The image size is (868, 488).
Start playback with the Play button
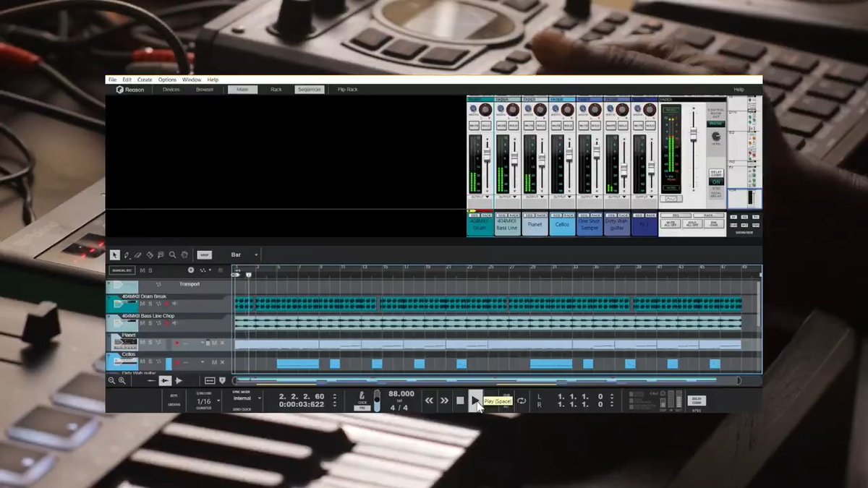coord(475,400)
